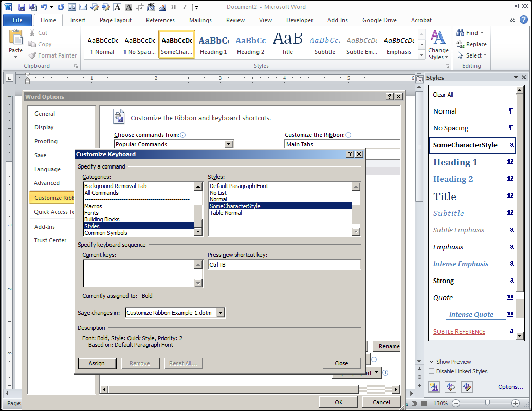This screenshot has height=411, width=532.
Task: Apply Heading 1 from Styles pane
Action: click(472, 162)
